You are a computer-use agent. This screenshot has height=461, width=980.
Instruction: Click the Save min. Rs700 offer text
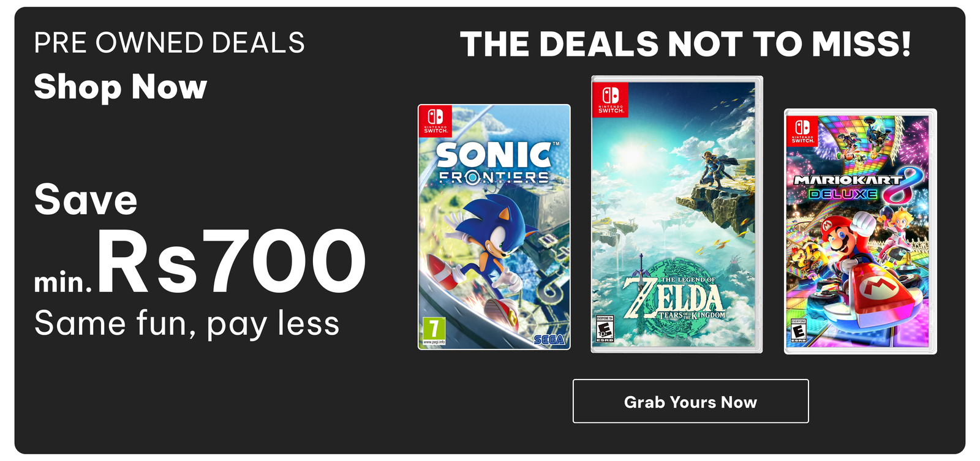pyautogui.click(x=200, y=238)
